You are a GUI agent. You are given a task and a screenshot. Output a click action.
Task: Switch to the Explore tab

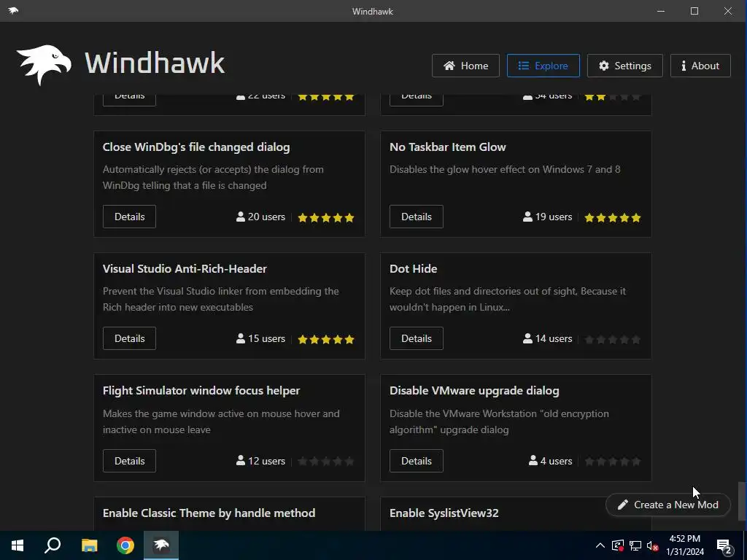coord(543,66)
